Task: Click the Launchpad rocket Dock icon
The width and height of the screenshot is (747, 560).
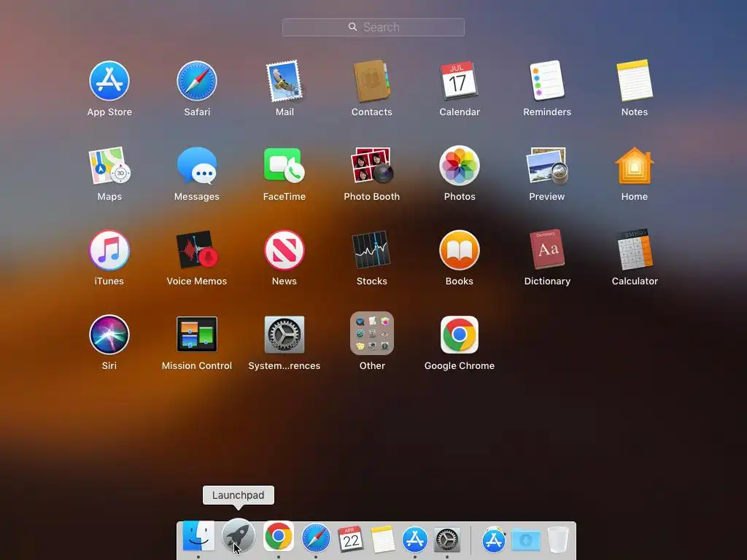Action: [239, 536]
